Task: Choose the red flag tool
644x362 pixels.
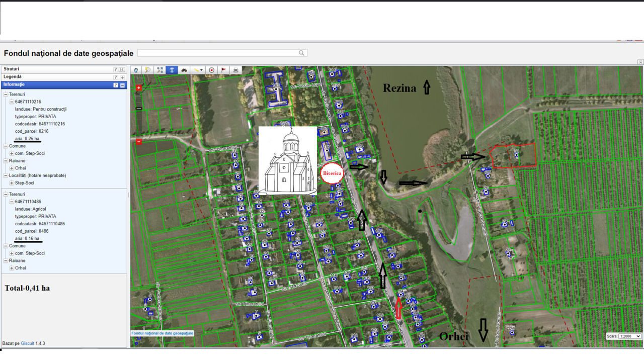Action: tap(224, 70)
